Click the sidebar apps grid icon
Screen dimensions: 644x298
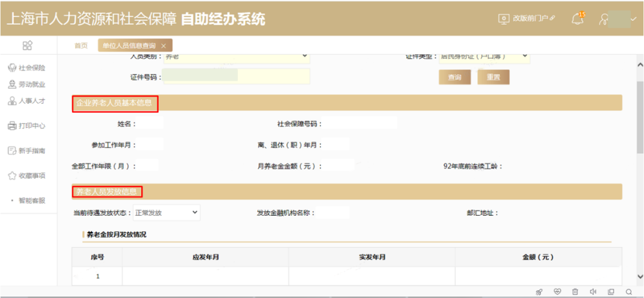click(x=27, y=46)
